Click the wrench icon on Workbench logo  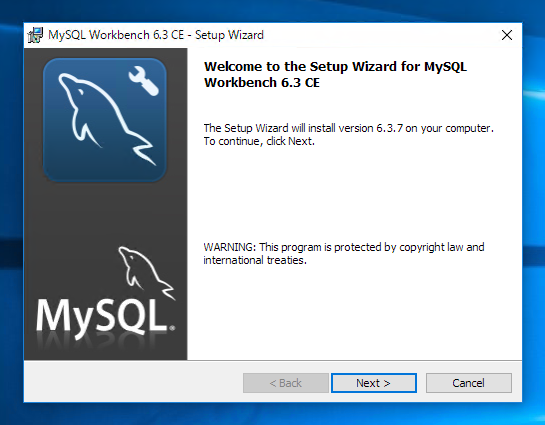coord(144,81)
